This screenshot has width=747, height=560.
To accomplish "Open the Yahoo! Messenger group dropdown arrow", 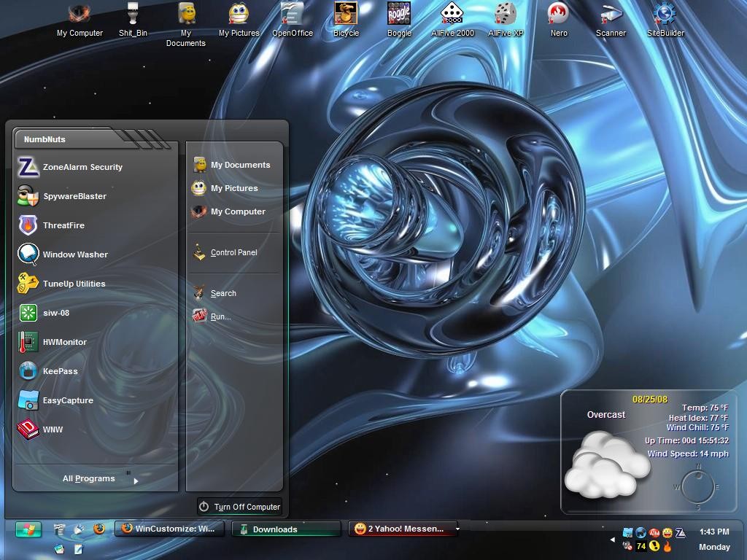I will click(457, 529).
